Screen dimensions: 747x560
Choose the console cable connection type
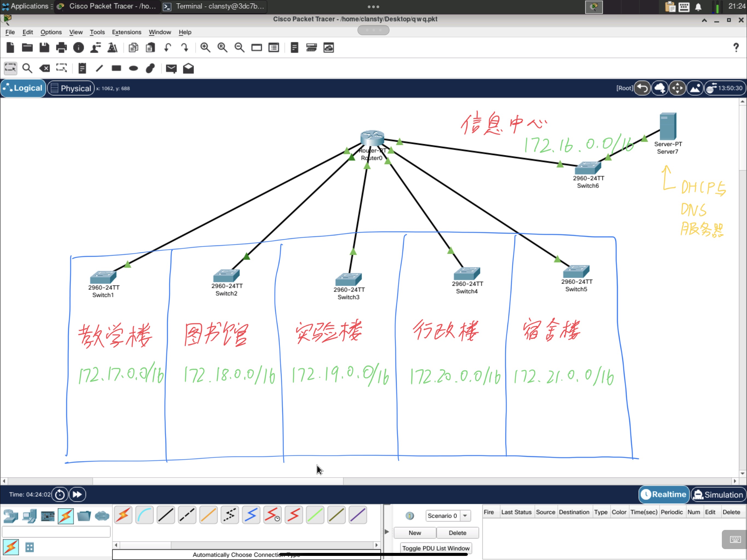point(144,515)
